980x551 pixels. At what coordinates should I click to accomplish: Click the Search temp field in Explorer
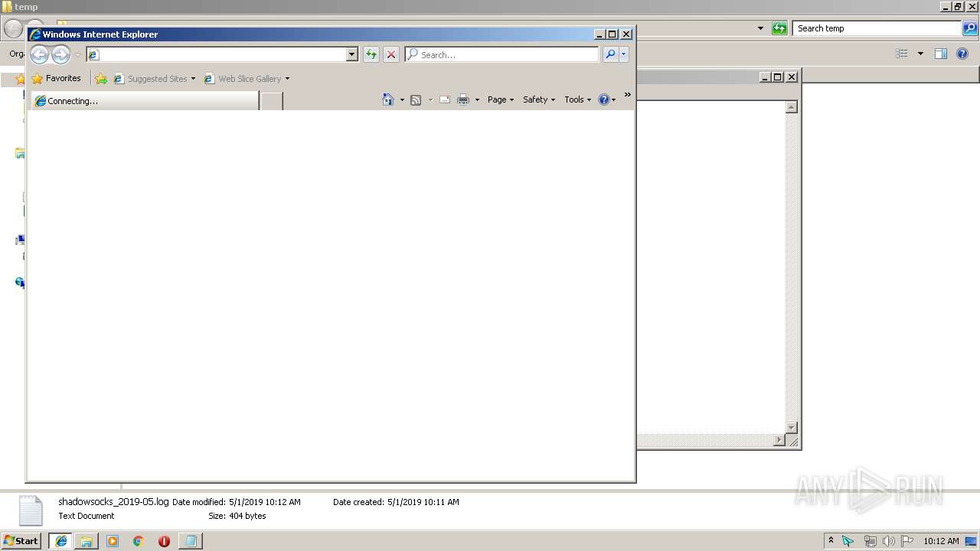pyautogui.click(x=877, y=28)
